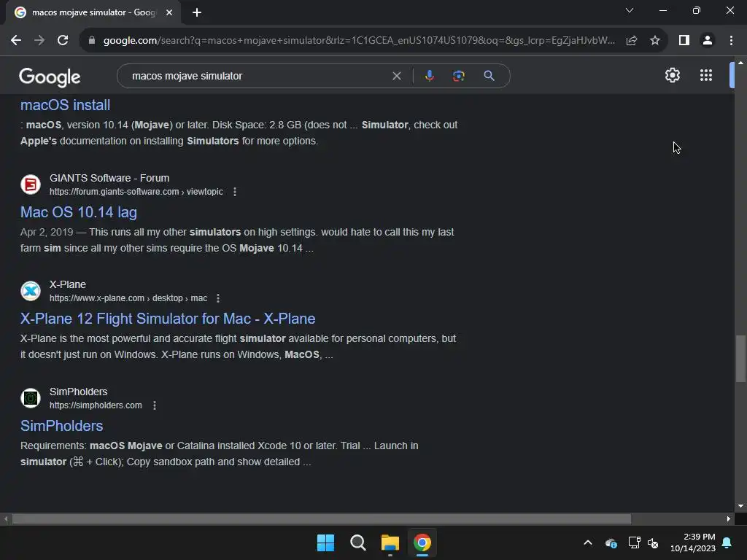The image size is (747, 560).
Task: Click the scroll up arrow
Action: (740, 63)
